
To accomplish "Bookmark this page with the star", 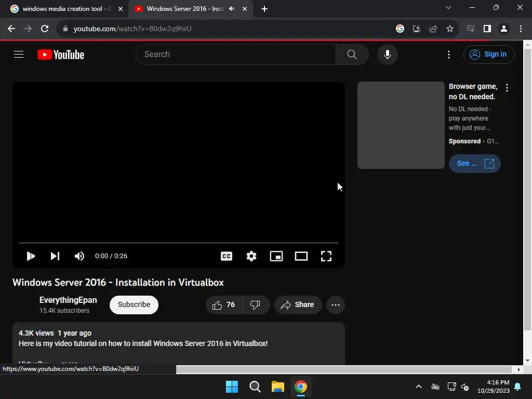I will (449, 29).
